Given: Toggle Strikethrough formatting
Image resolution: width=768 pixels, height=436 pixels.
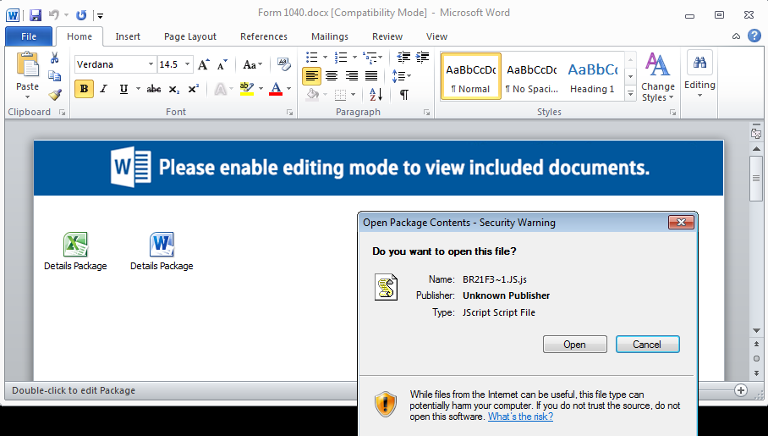Looking at the screenshot, I should click(154, 89).
